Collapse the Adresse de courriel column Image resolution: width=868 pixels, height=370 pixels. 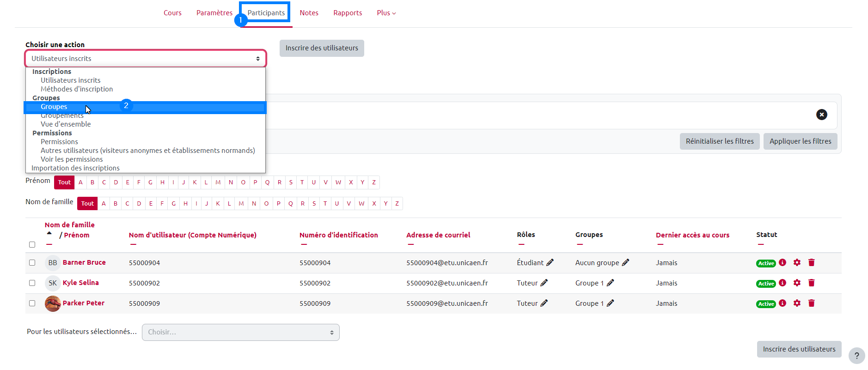410,244
